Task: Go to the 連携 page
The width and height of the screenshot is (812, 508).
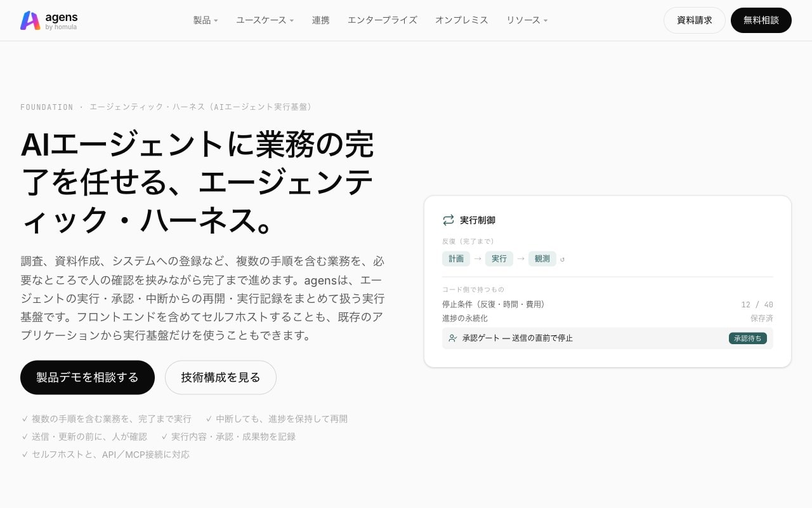Action: click(x=321, y=20)
